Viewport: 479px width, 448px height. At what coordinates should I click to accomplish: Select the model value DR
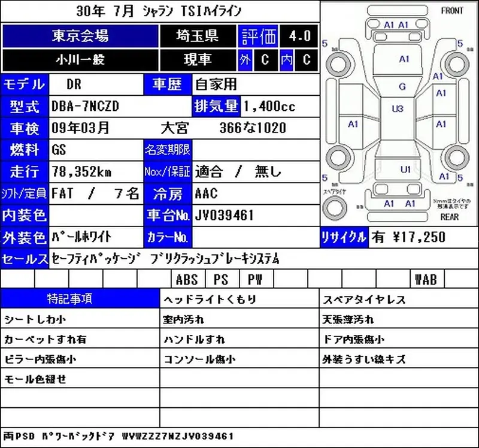point(74,84)
